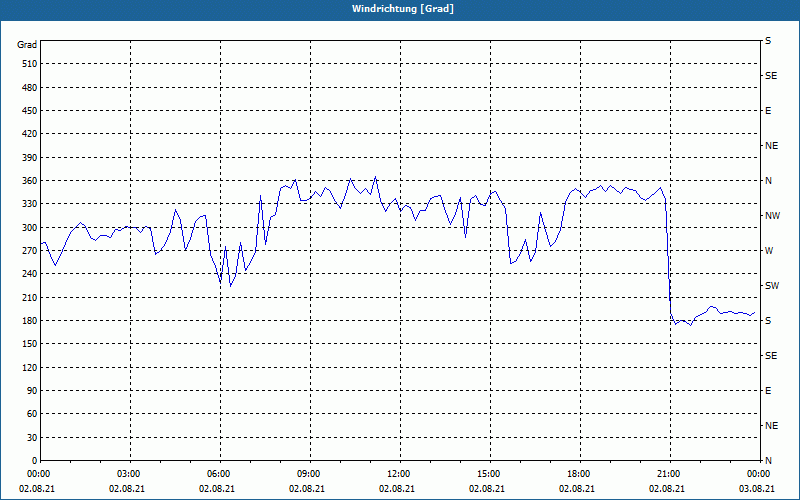Click the 240 degree axis label
This screenshot has width=800, height=500.
pyautogui.click(x=30, y=273)
